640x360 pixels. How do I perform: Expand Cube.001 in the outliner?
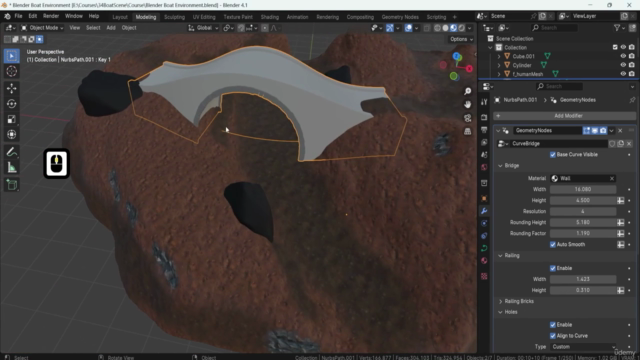point(499,56)
